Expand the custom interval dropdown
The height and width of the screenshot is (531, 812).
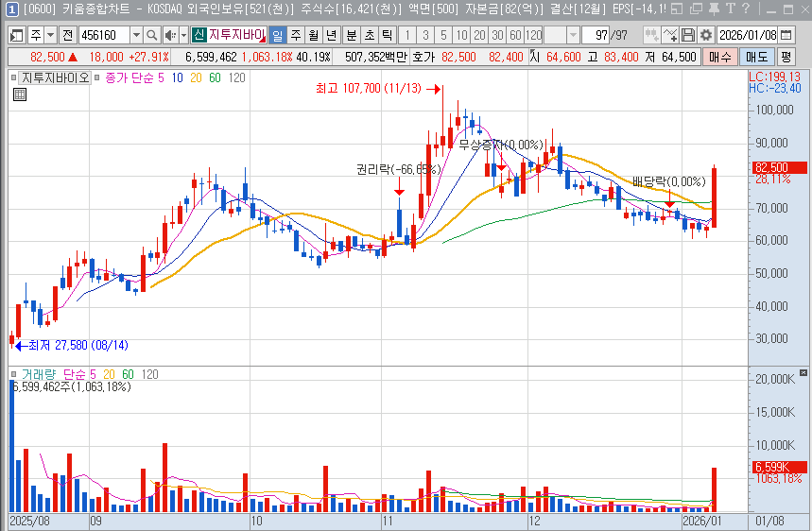[x=573, y=35]
